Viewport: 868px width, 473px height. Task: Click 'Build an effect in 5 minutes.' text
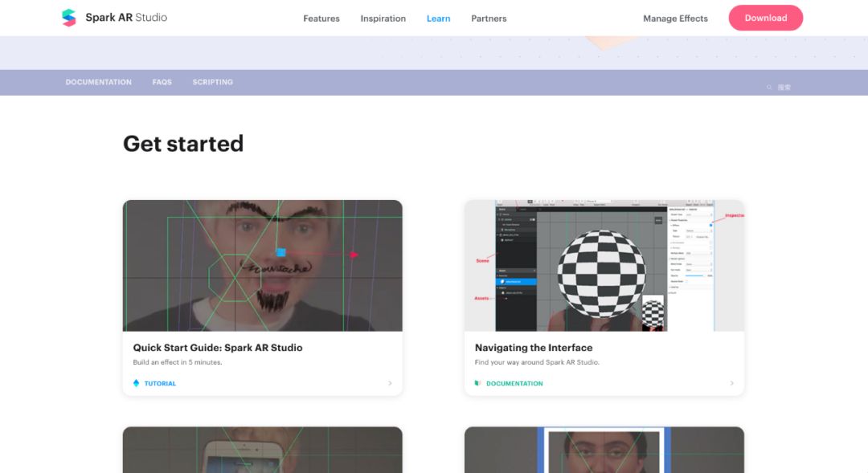click(x=177, y=362)
